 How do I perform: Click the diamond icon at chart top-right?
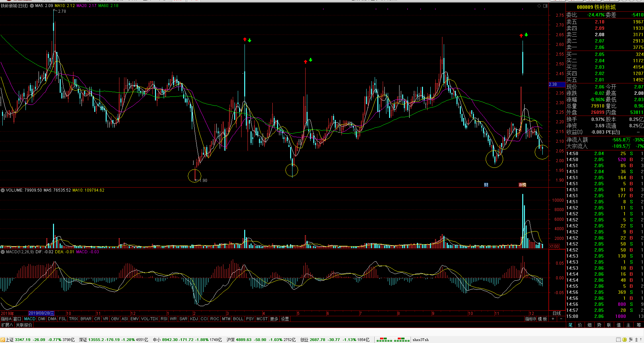(539, 6)
